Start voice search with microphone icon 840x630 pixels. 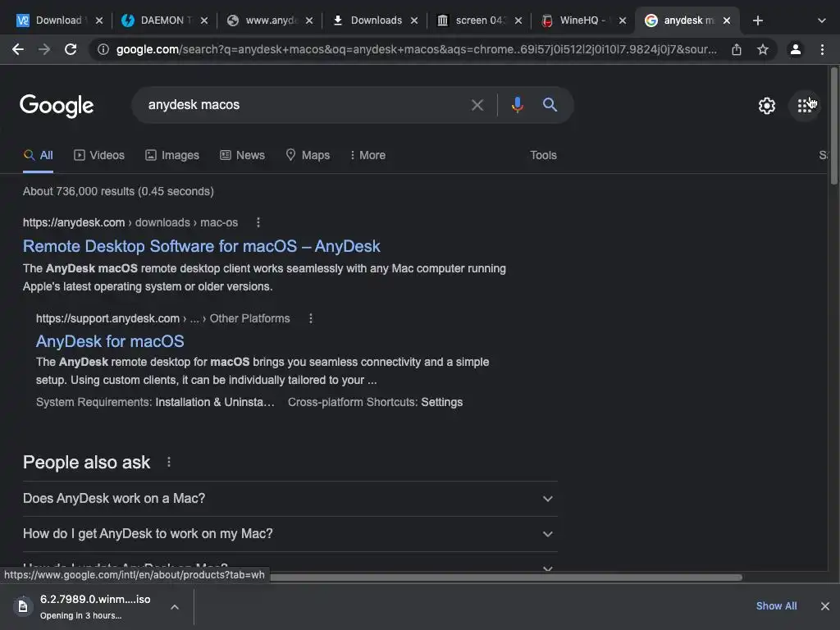[517, 104]
